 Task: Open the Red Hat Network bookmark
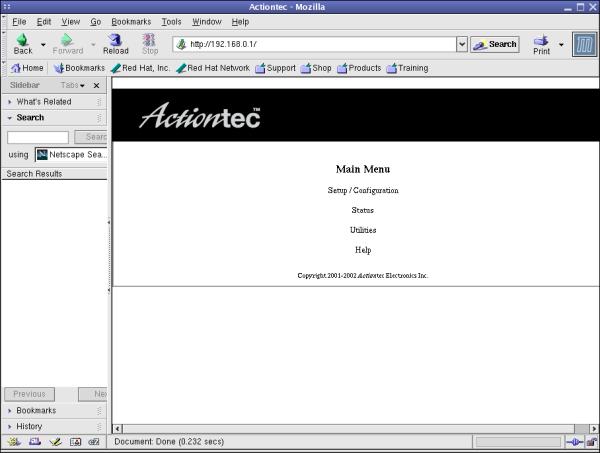213,68
